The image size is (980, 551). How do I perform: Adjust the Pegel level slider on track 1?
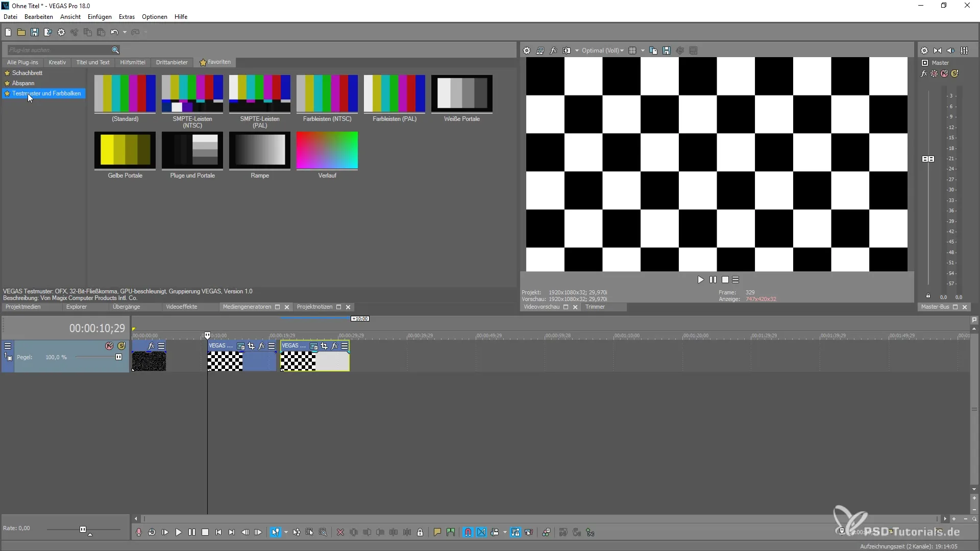[x=119, y=357]
